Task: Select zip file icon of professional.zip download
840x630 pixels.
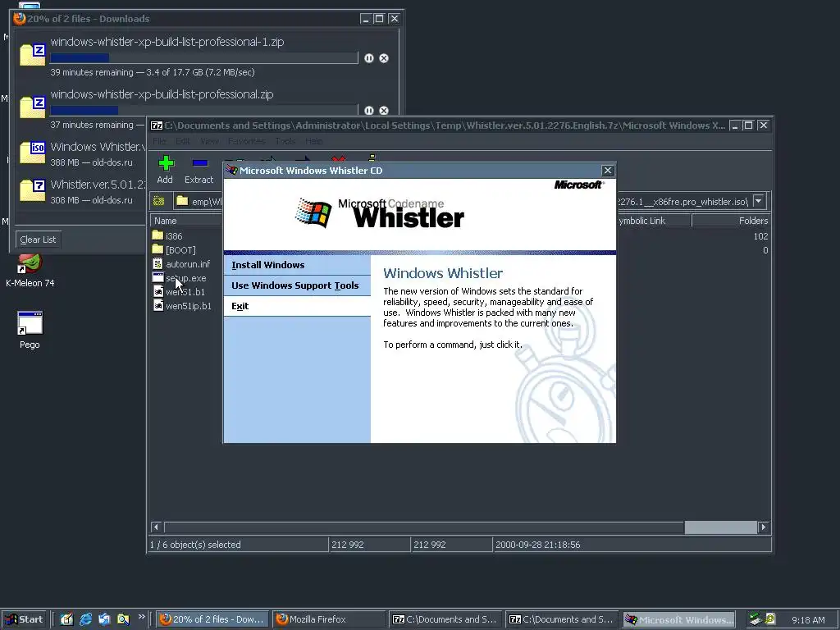Action: click(33, 107)
